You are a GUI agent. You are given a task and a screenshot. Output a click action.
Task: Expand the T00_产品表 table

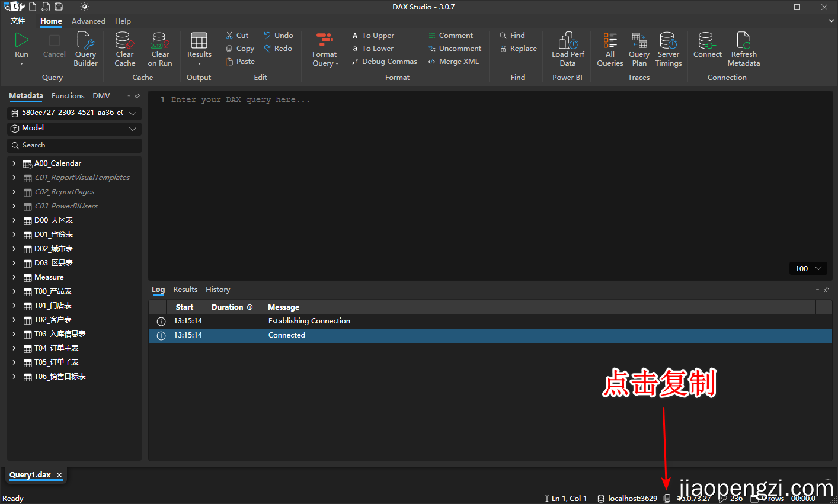14,291
